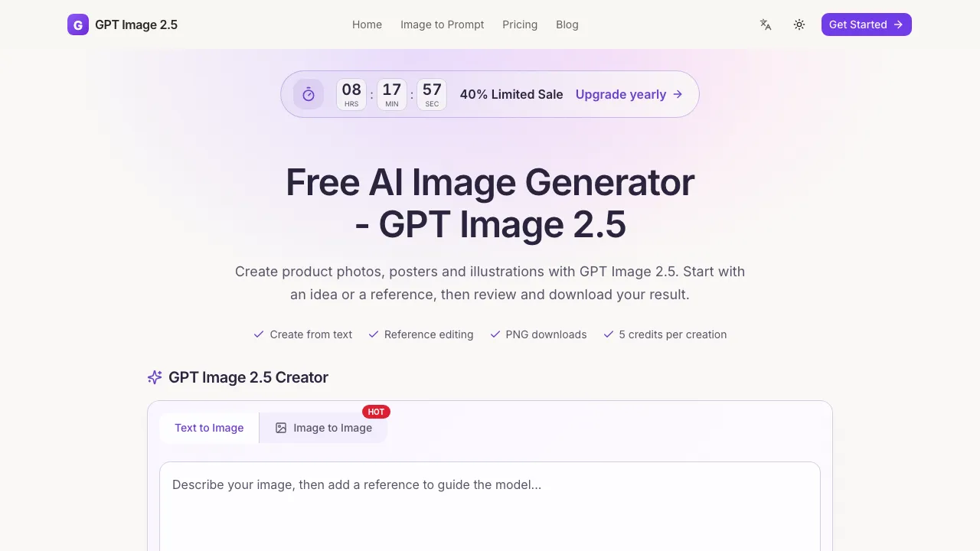Image resolution: width=980 pixels, height=551 pixels.
Task: Click the GPT Image 2.5 brand name
Action: (136, 24)
